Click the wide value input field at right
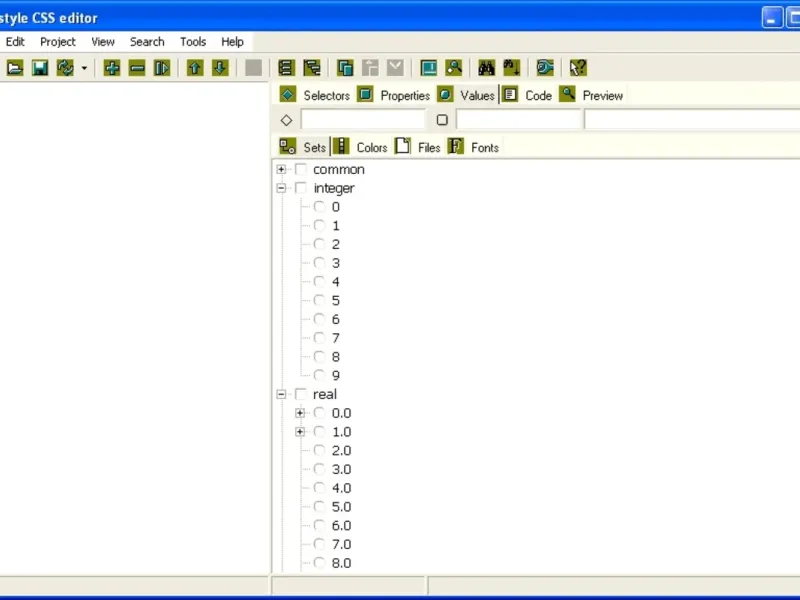800x600 pixels. [692, 120]
